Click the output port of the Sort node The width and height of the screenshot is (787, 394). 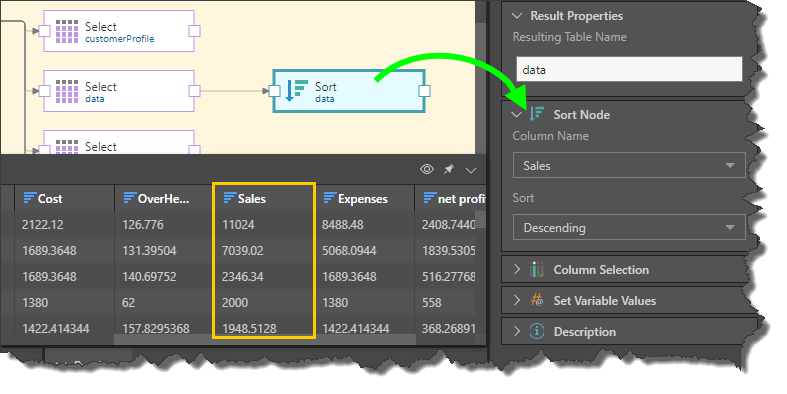point(424,91)
